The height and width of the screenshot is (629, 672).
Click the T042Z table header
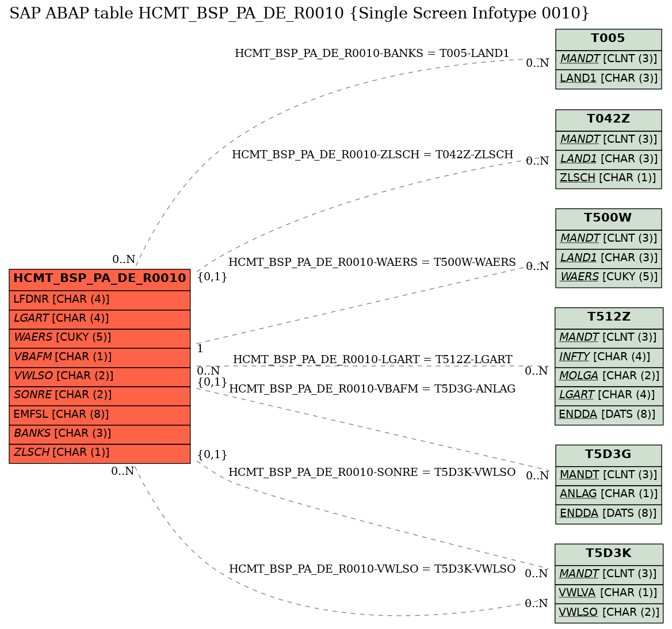pyautogui.click(x=608, y=120)
